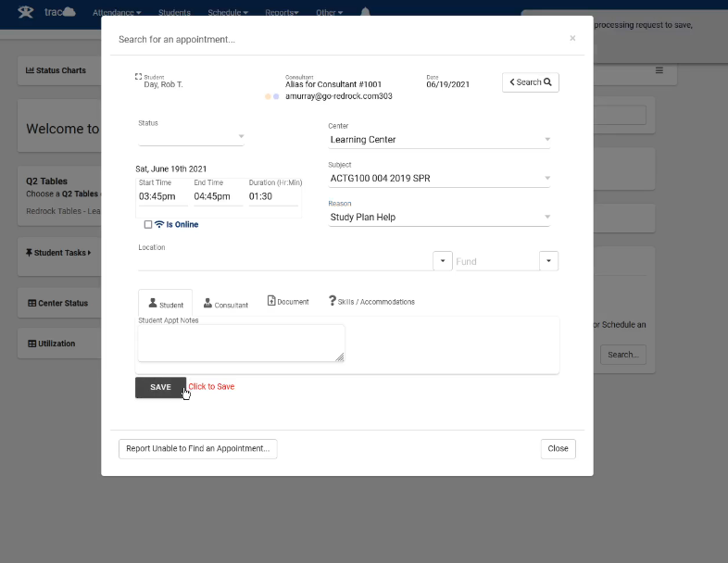The height and width of the screenshot is (563, 728).
Task: Click the Alias for Consultant #1001 text
Action: pyautogui.click(x=333, y=84)
